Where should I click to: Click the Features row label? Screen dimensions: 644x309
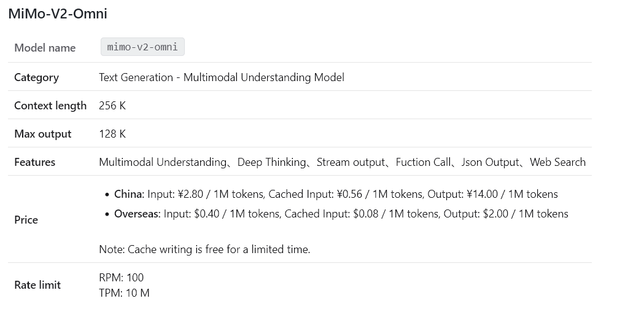35,162
